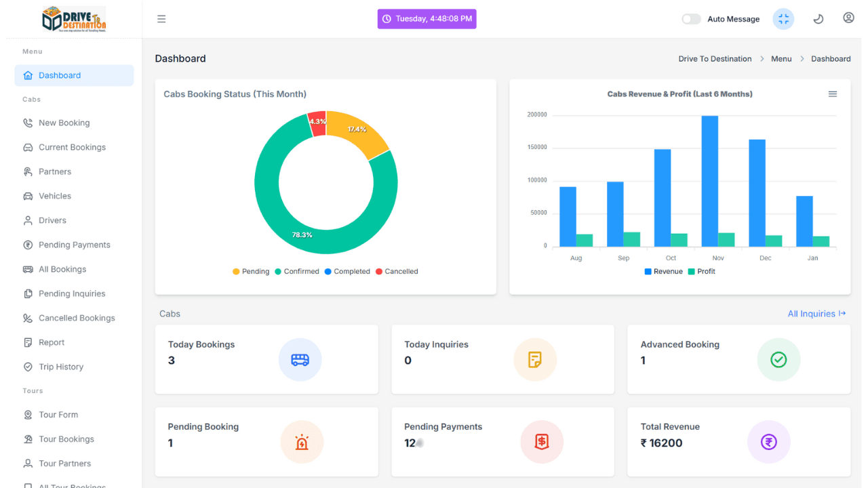Toggle Profit series in revenue chart legend
868x488 pixels.
click(701, 271)
